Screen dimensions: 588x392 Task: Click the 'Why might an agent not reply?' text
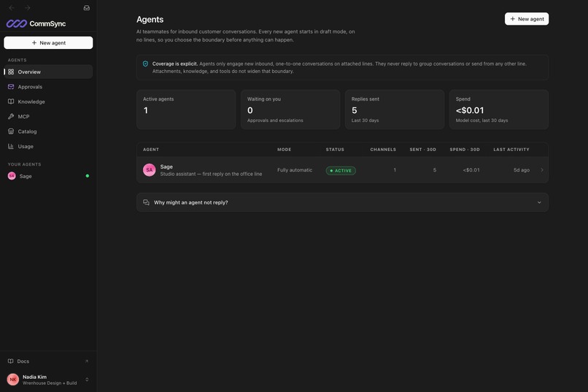click(x=191, y=202)
